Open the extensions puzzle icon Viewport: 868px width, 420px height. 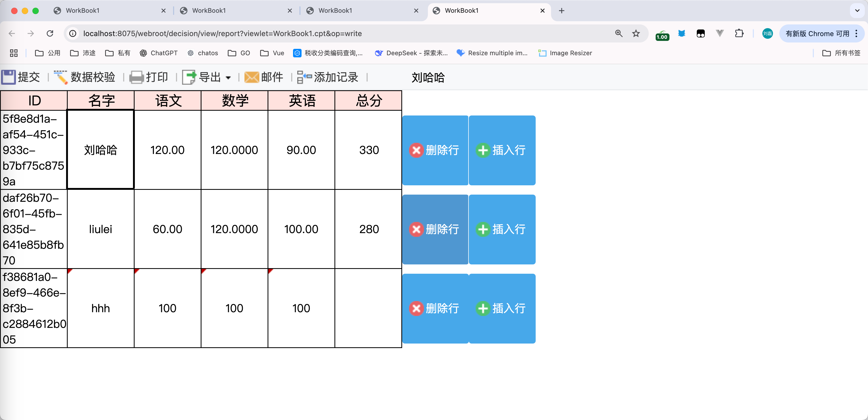tap(739, 33)
